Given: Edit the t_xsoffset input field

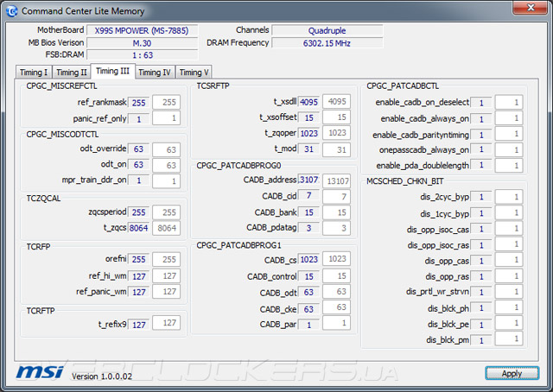Looking at the screenshot, I should [336, 117].
